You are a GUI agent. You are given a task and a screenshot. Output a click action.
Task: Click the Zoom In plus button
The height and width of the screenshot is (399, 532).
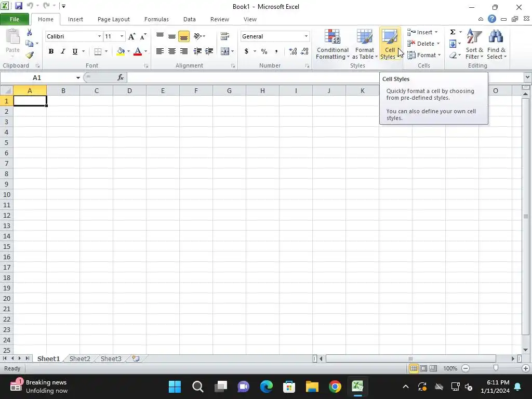tap(526, 368)
